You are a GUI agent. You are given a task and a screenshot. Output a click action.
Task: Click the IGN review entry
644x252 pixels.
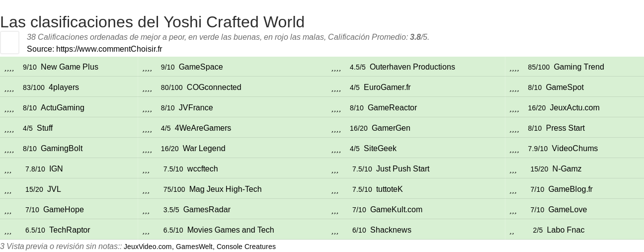tap(56, 168)
